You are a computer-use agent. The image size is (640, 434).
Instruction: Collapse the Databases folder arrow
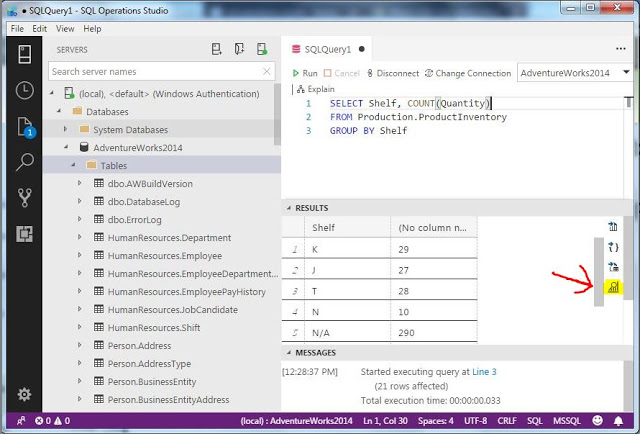tap(59, 111)
